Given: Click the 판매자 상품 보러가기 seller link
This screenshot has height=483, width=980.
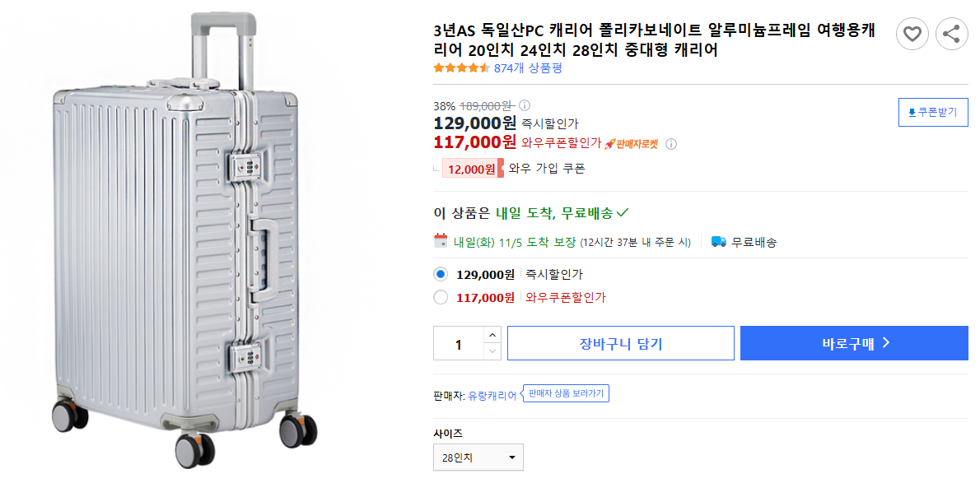Looking at the screenshot, I should point(567,393).
